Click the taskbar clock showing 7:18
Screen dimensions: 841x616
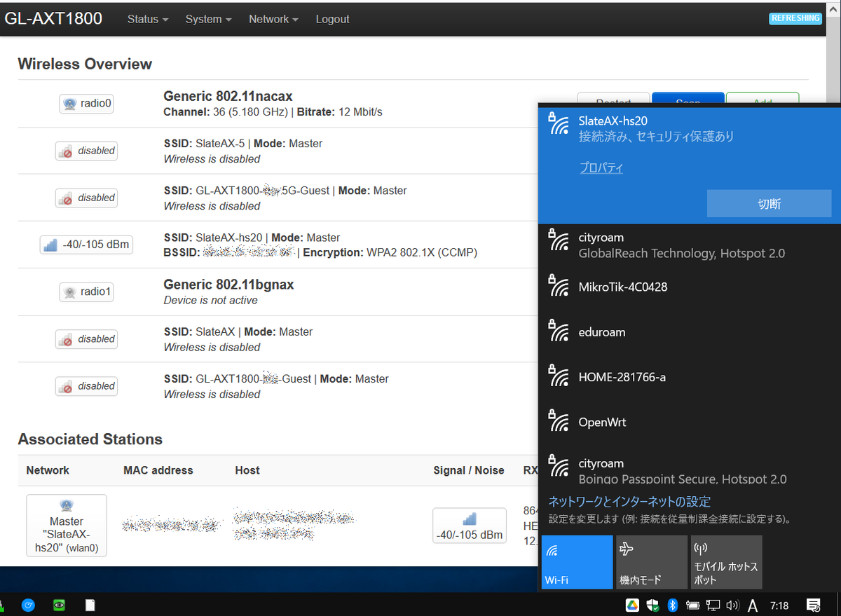[x=779, y=605]
